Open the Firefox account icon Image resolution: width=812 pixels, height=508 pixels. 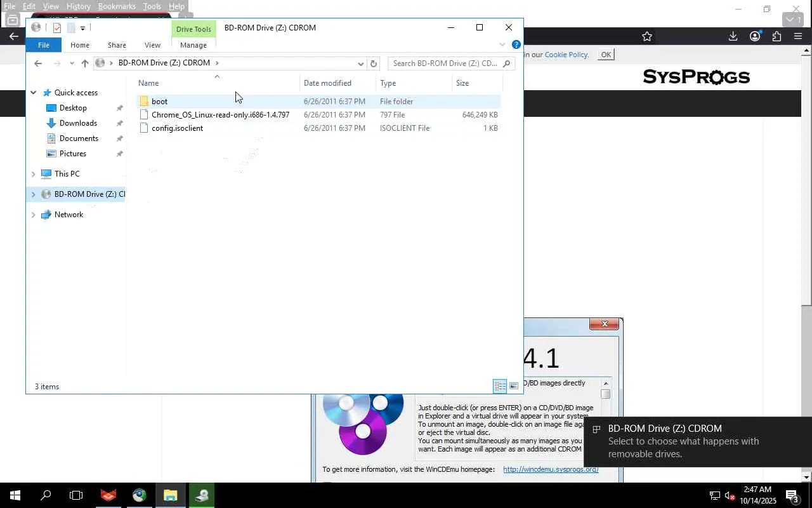755,36
